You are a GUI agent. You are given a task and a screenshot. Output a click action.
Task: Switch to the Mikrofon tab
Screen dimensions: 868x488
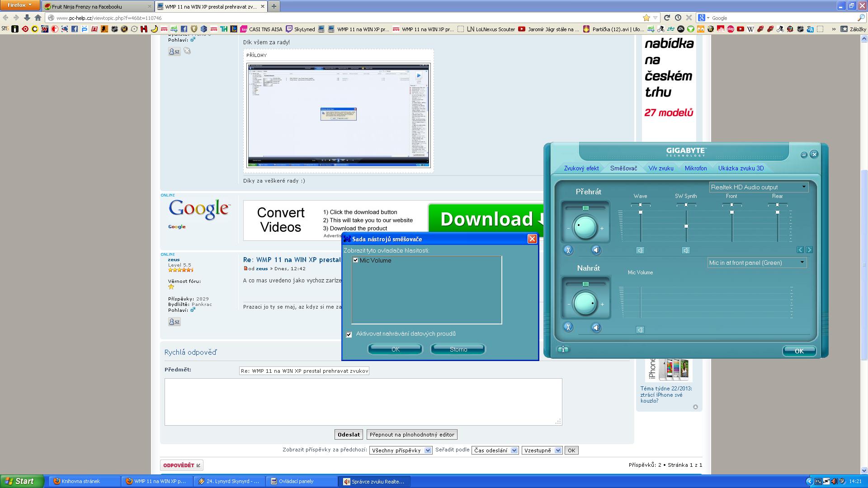[695, 168]
